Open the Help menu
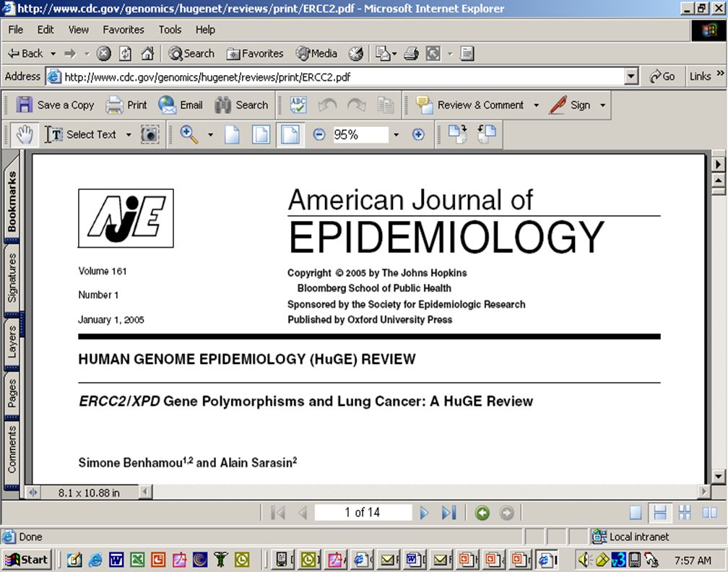The height and width of the screenshot is (572, 728). 205,30
